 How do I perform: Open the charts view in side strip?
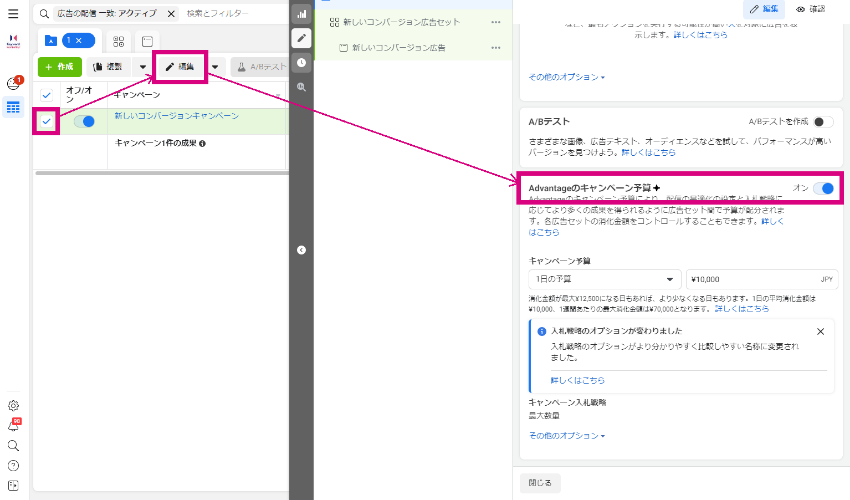coord(301,14)
